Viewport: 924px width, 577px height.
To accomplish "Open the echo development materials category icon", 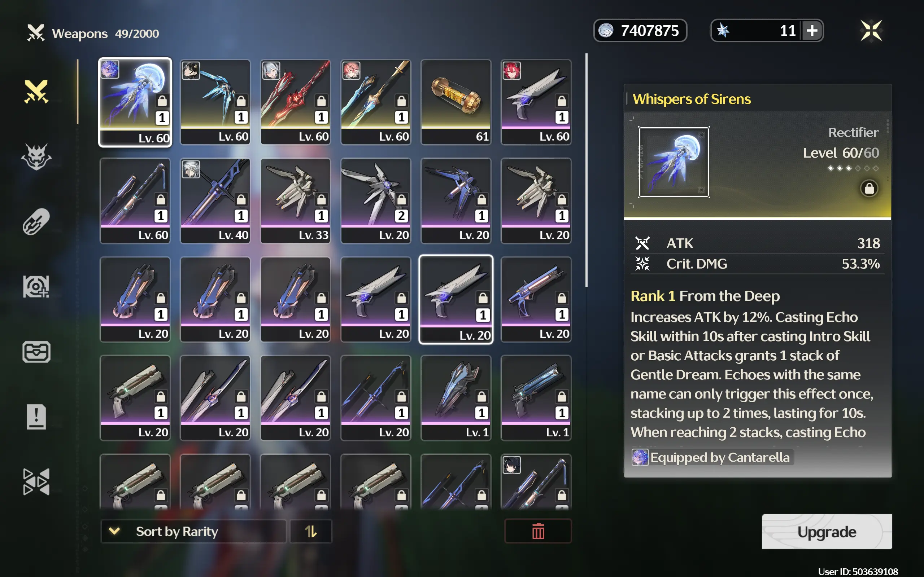I will pyautogui.click(x=36, y=287).
